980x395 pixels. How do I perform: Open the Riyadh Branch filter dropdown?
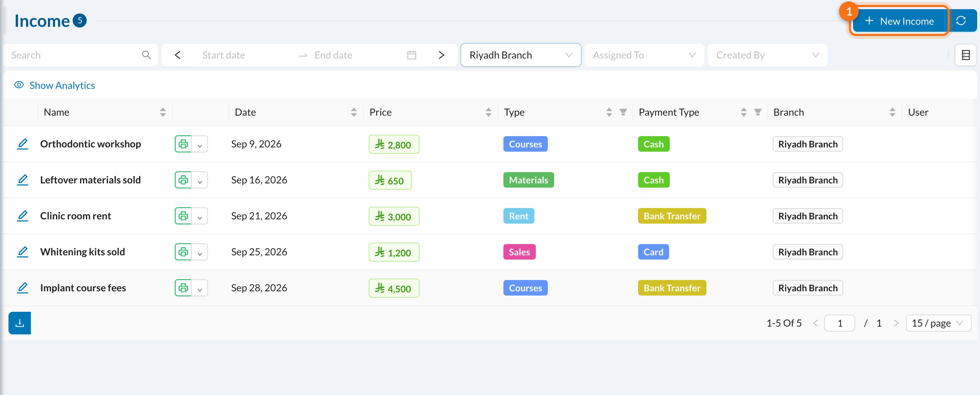pyautogui.click(x=520, y=55)
